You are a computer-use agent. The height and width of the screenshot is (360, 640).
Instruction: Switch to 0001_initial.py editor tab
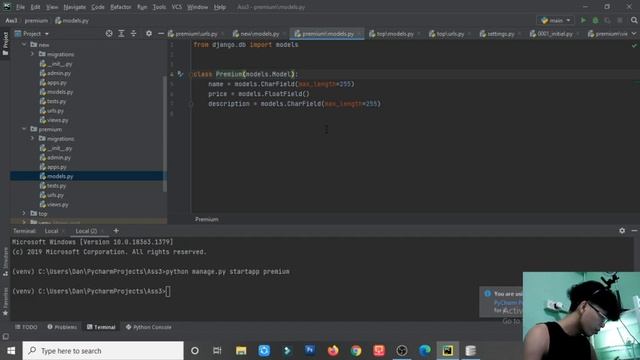click(x=555, y=34)
